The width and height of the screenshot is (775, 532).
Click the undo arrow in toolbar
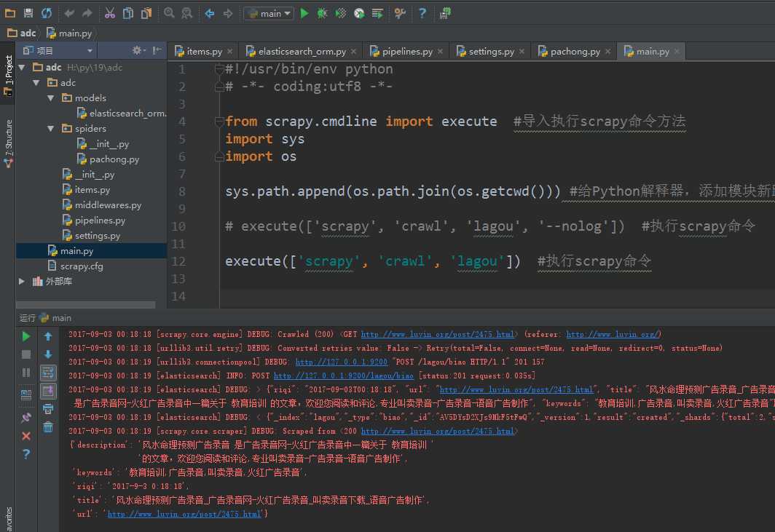click(x=69, y=13)
